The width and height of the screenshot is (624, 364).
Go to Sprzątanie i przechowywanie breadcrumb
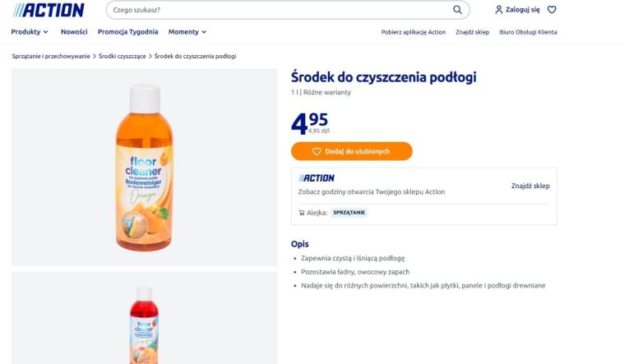(x=51, y=56)
